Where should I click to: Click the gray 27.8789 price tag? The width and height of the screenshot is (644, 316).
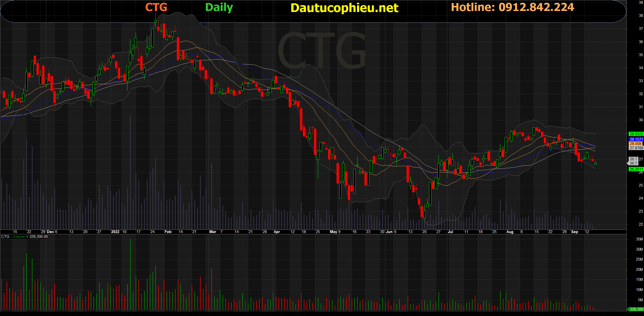tap(636, 148)
